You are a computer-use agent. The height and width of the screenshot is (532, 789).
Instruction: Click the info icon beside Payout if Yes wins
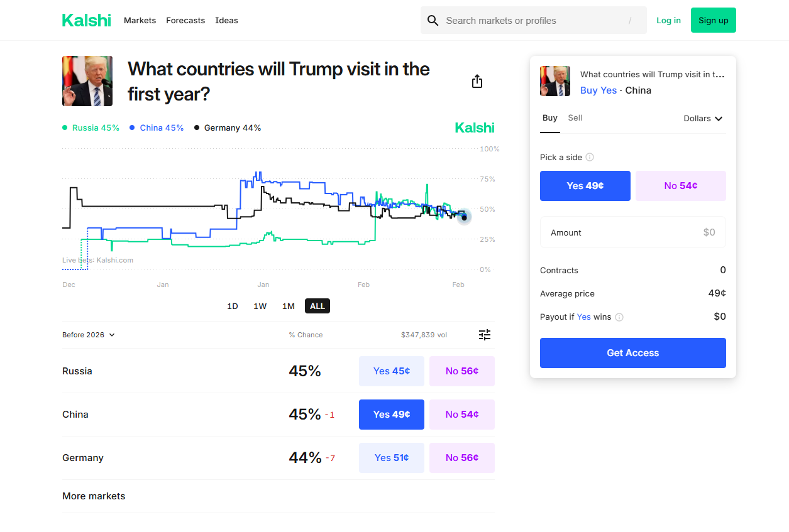(x=619, y=317)
